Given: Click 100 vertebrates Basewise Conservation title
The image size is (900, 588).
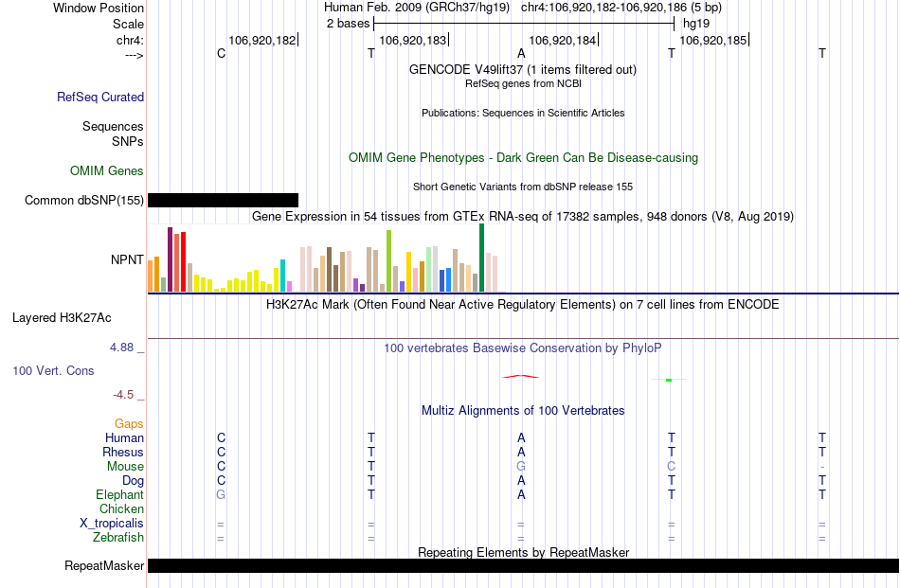Looking at the screenshot, I should tap(523, 347).
